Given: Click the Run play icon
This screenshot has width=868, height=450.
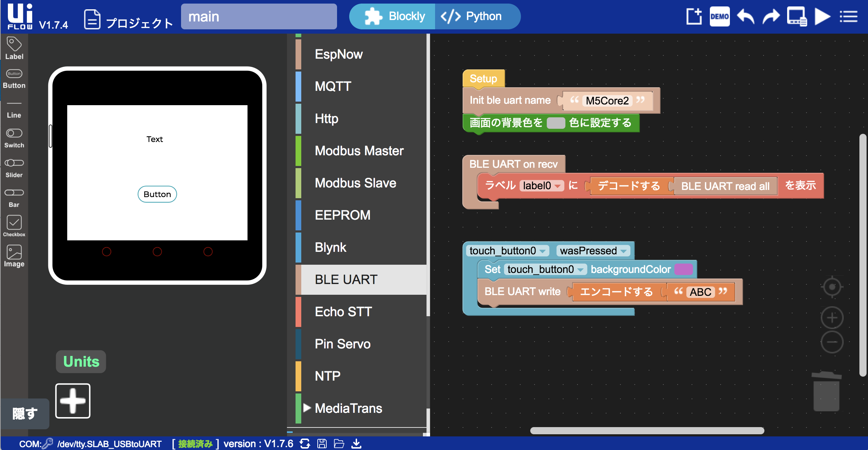Looking at the screenshot, I should click(823, 17).
